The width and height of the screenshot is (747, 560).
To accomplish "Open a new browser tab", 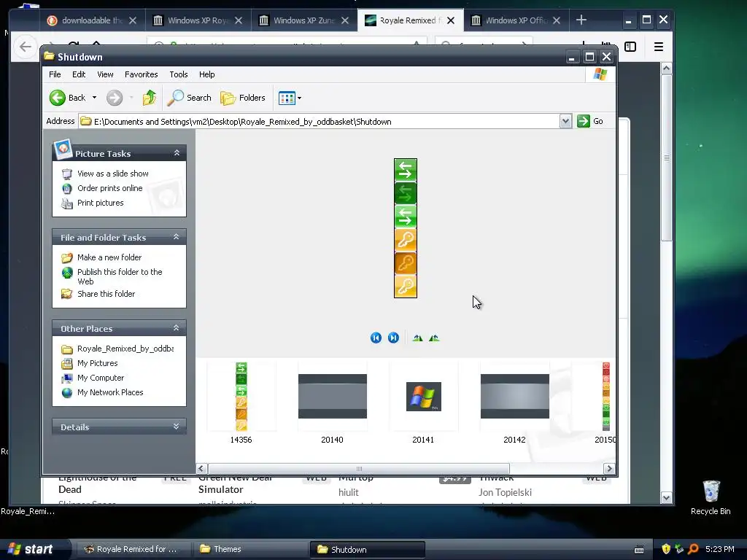I will (581, 20).
